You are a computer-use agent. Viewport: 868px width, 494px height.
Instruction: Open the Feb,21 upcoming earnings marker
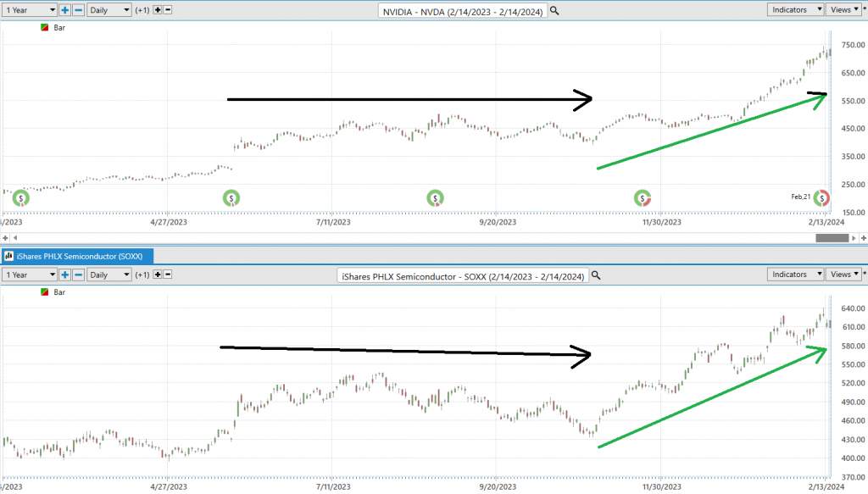coord(821,197)
